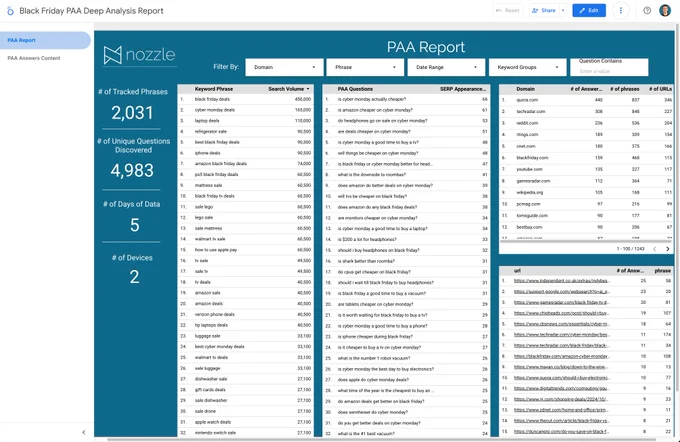Click the Looker Studio logo icon
This screenshot has width=680, height=442.
pyautogui.click(x=10, y=11)
